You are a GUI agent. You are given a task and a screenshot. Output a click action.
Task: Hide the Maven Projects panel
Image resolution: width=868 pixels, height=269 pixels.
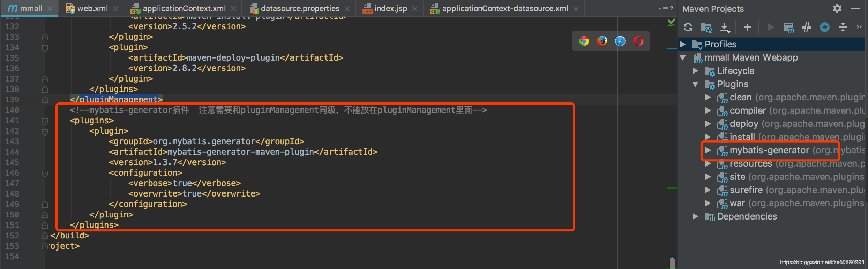tap(855, 8)
